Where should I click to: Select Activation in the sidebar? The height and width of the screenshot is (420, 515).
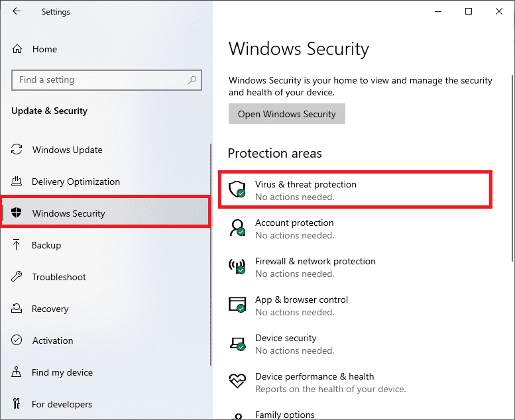pos(52,341)
